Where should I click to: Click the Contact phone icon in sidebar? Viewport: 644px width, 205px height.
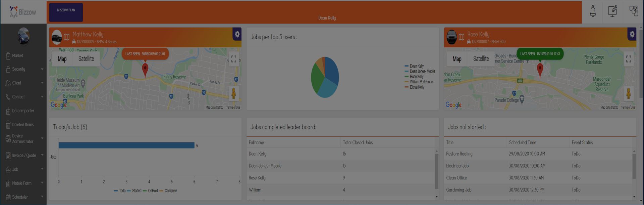pyautogui.click(x=8, y=97)
